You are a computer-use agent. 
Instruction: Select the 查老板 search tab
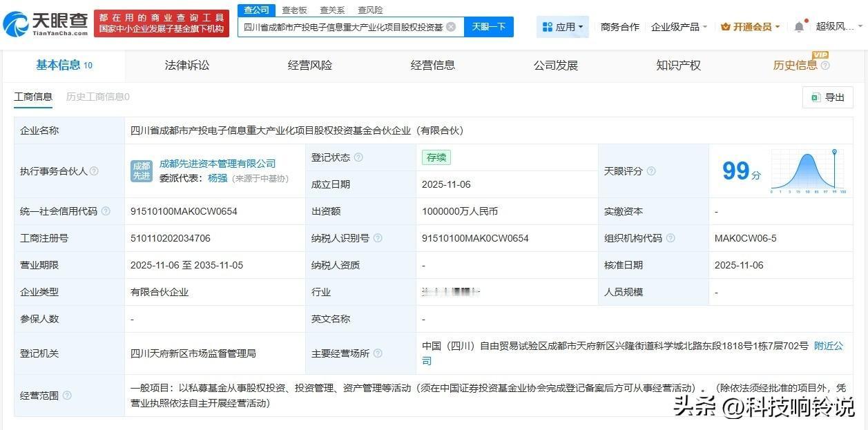293,10
